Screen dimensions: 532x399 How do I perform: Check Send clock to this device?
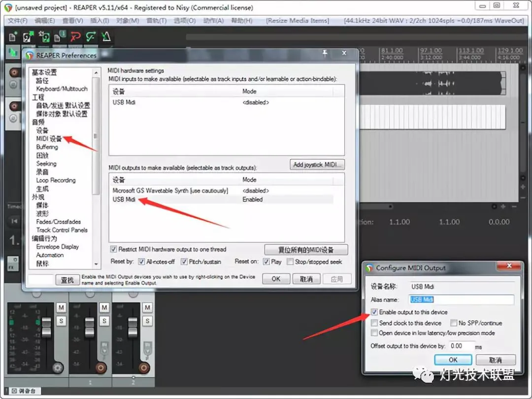tap(374, 323)
